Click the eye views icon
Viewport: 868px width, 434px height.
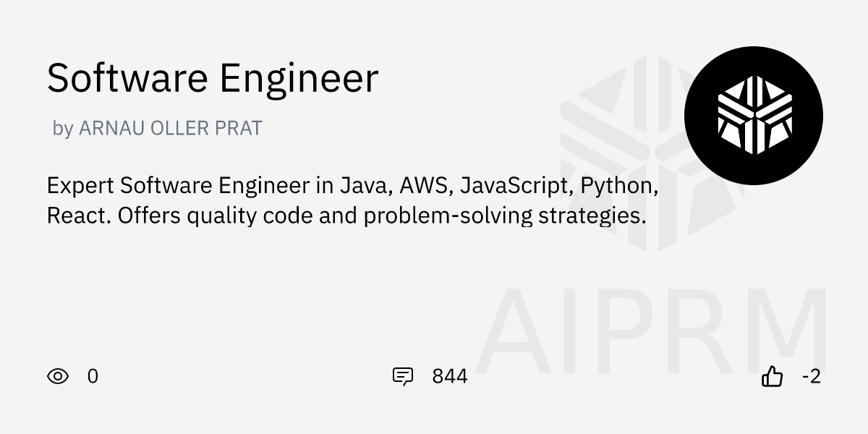(58, 376)
